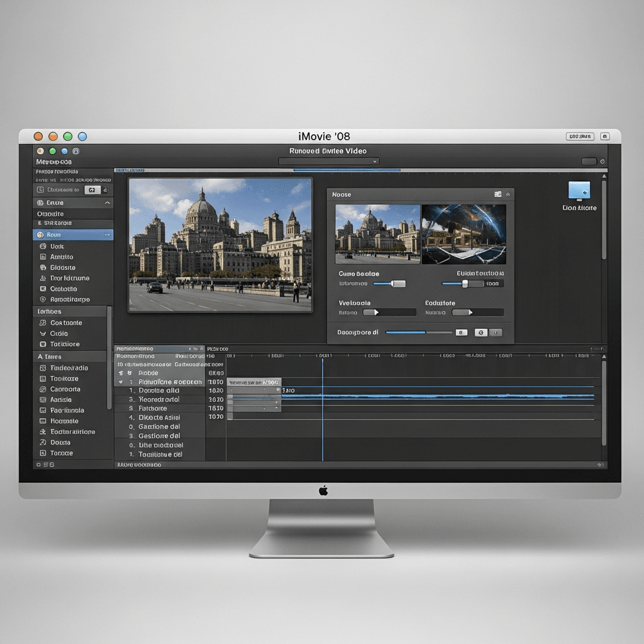Click the icon beside Rarootirarpe in sidebar
The image size is (644, 644).
click(x=43, y=300)
